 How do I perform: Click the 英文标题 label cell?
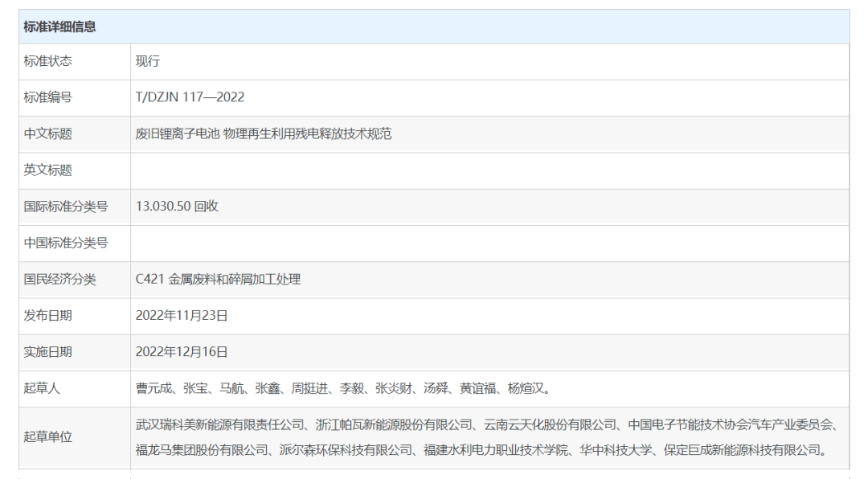pyautogui.click(x=47, y=170)
